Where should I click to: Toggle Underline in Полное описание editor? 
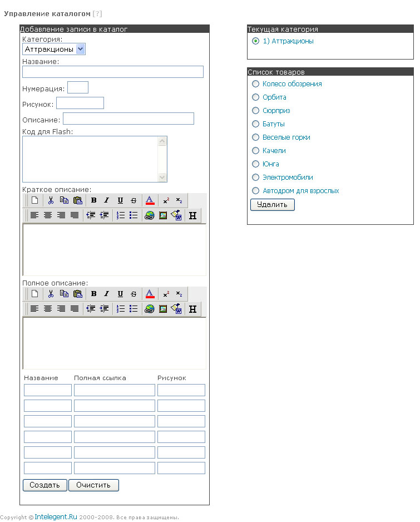tap(120, 294)
